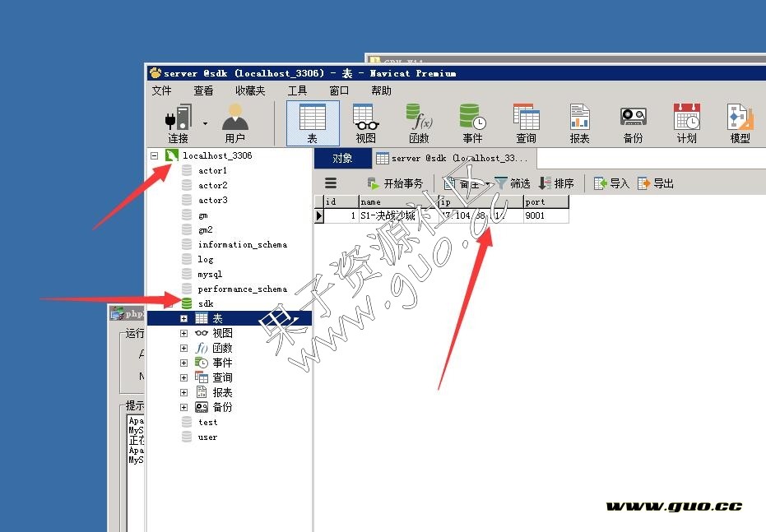Click the 报表 report toolbar icon

coord(579,122)
